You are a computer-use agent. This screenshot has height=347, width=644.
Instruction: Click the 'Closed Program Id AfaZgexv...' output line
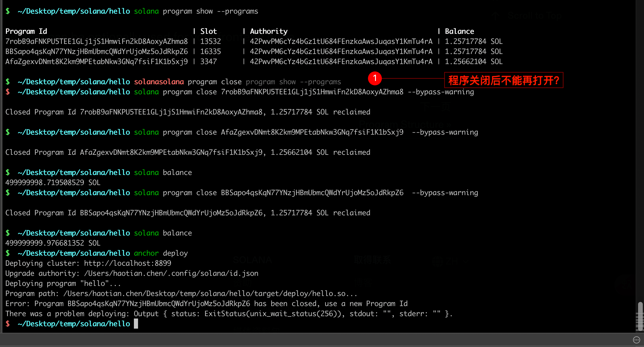pyautogui.click(x=188, y=152)
